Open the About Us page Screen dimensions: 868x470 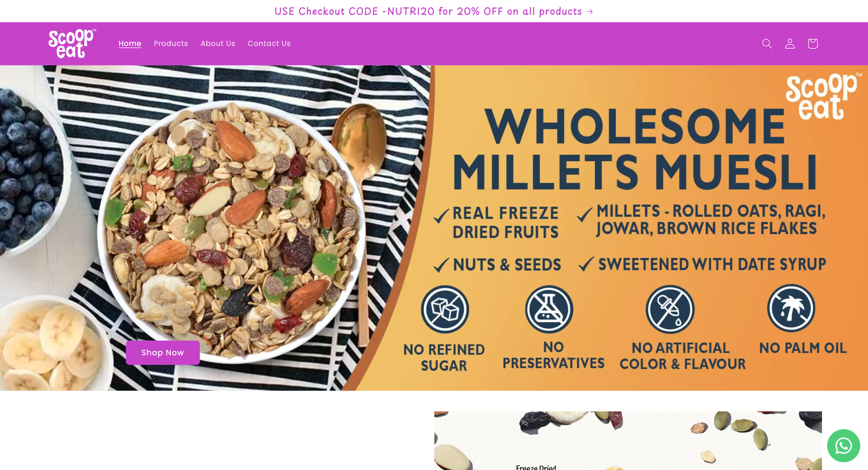(x=218, y=43)
